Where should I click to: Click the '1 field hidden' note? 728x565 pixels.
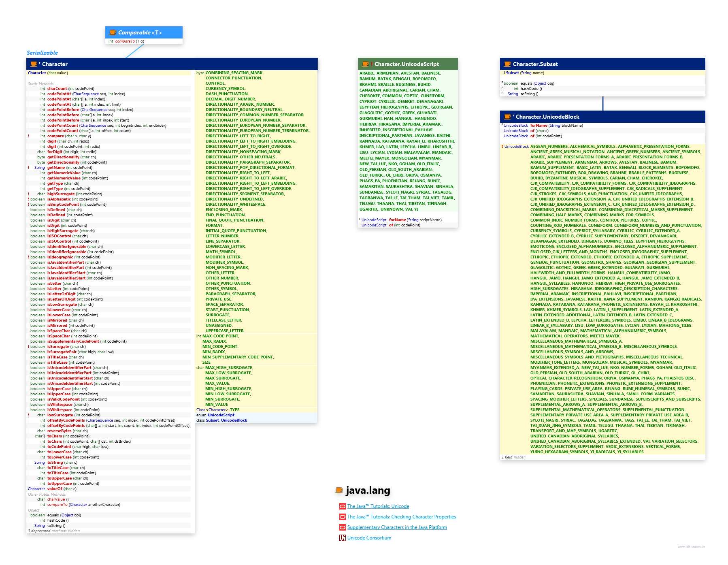pos(513,457)
